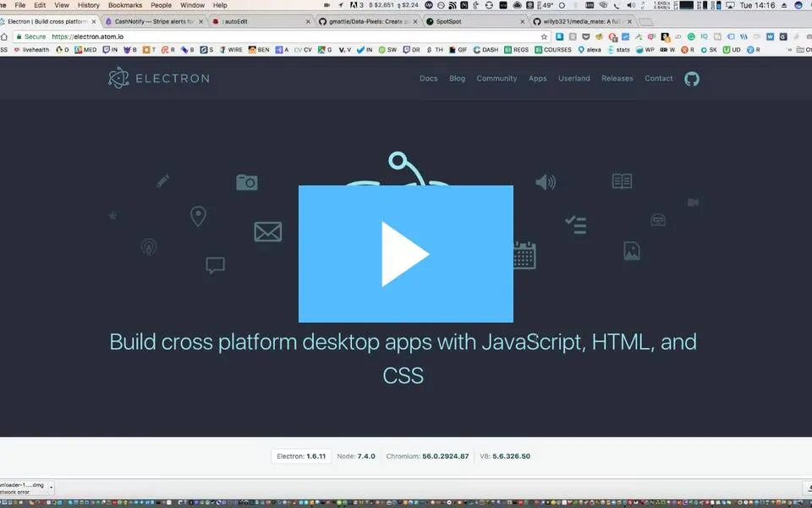Switch to the SpotSpot tab
Image resolution: width=812 pixels, height=508 pixels.
[475, 22]
